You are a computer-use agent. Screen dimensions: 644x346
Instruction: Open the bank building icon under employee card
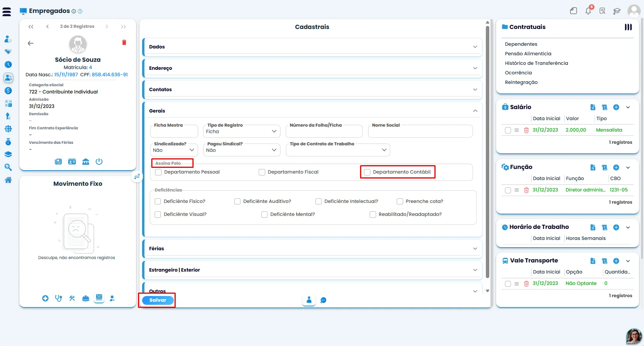coord(86,161)
